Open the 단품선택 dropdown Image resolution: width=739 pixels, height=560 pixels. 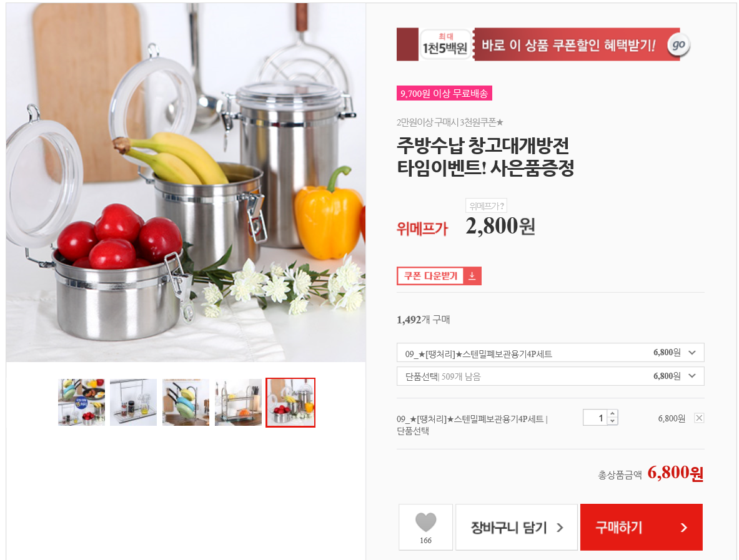click(550, 376)
